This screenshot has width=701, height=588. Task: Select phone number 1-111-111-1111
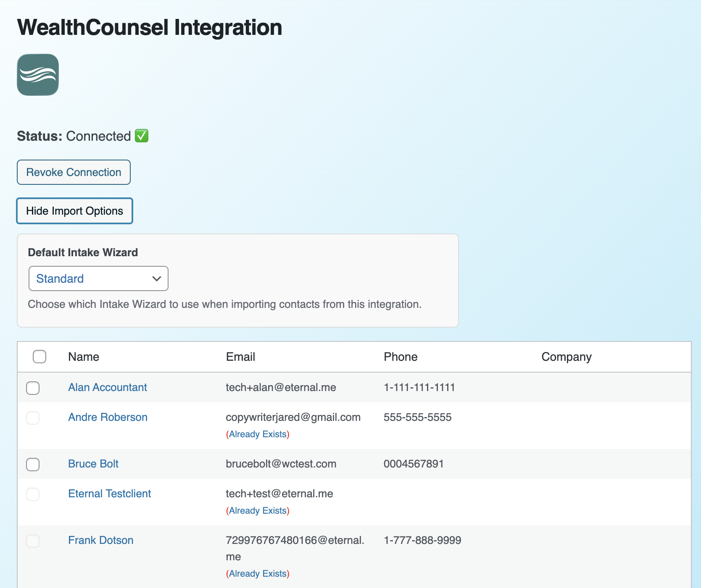click(419, 387)
